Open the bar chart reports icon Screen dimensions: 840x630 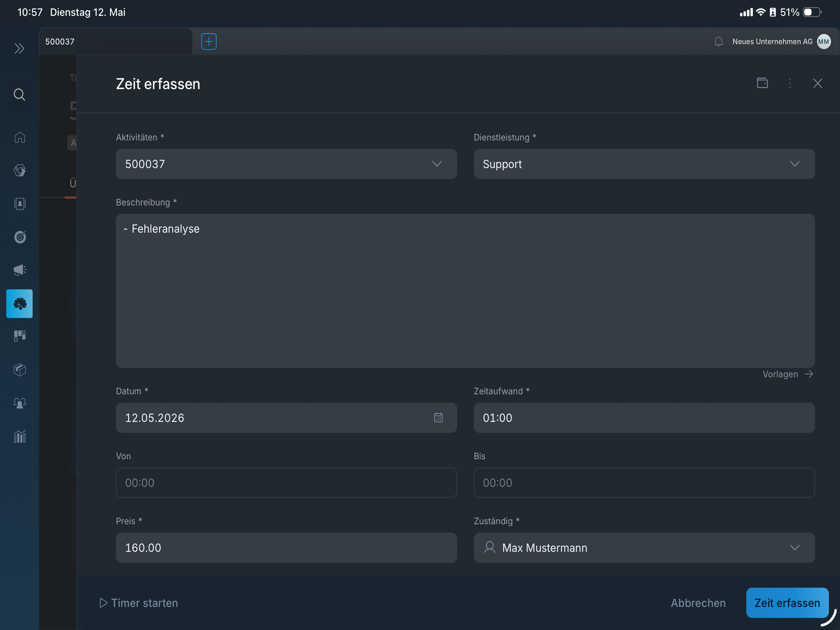click(20, 436)
